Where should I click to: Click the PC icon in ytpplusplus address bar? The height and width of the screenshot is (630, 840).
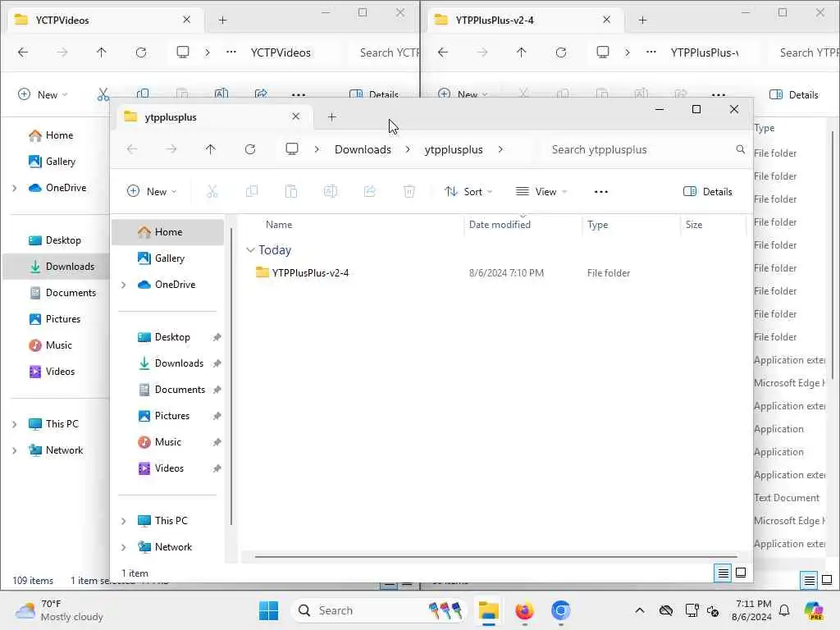pyautogui.click(x=292, y=149)
